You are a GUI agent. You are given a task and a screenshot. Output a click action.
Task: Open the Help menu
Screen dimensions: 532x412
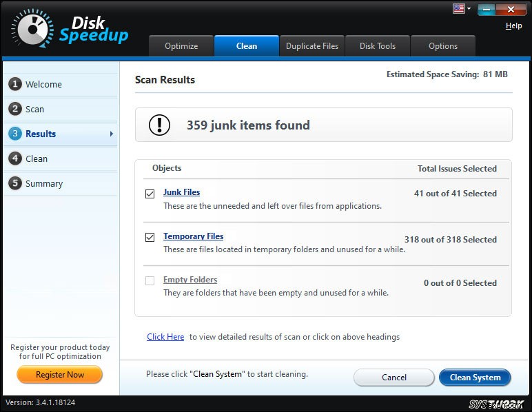pyautogui.click(x=513, y=25)
